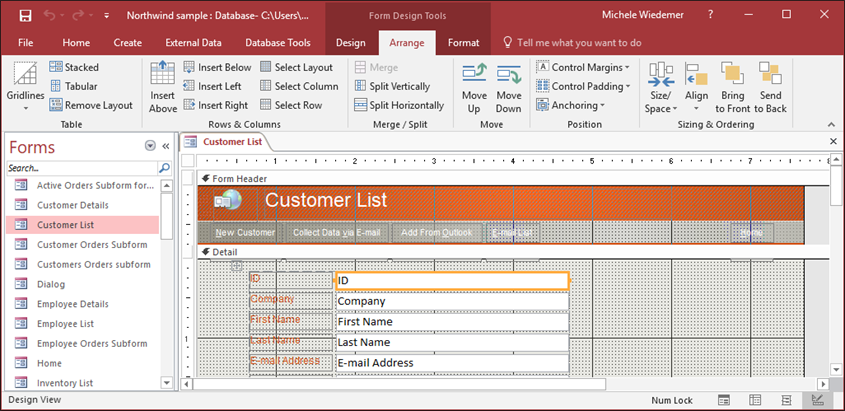
Task: Select the E-mail Address text box
Action: tap(452, 363)
